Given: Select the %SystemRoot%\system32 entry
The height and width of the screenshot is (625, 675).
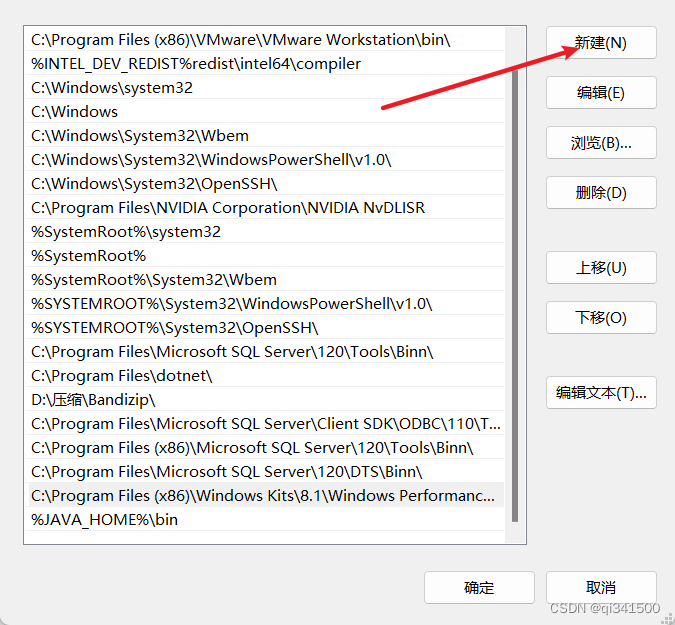Looking at the screenshot, I should pos(264,232).
